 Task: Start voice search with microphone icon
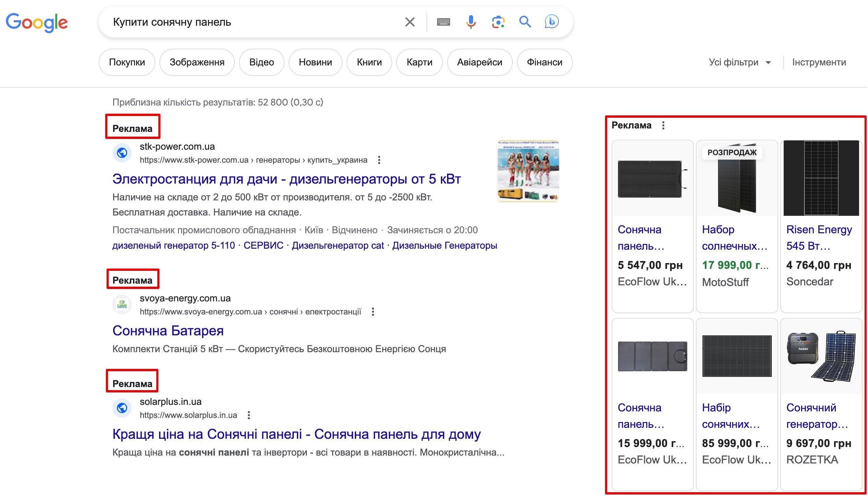click(x=471, y=22)
